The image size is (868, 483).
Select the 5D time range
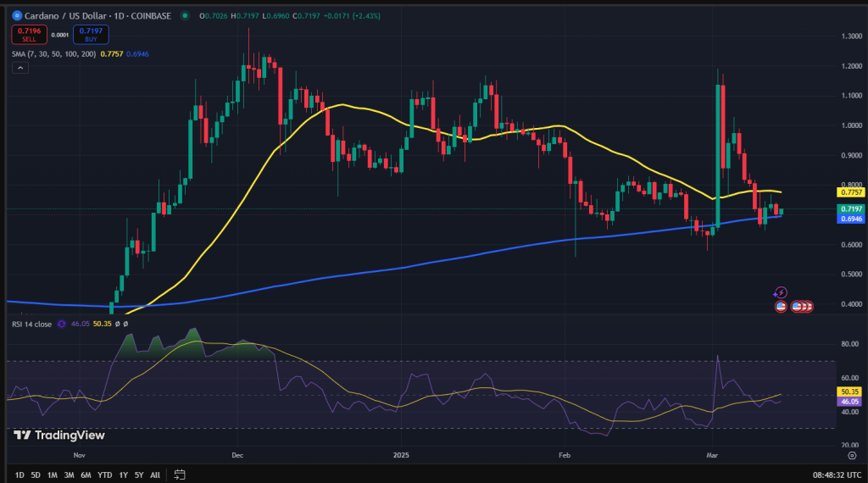[x=36, y=475]
